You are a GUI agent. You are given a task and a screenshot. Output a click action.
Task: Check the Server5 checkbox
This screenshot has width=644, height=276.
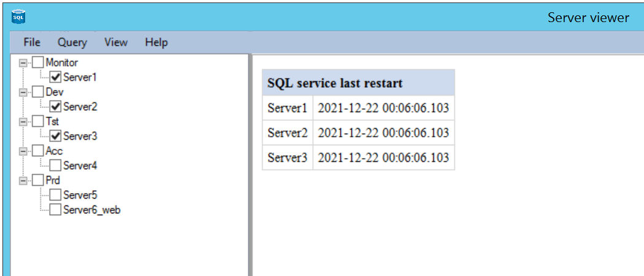(56, 195)
